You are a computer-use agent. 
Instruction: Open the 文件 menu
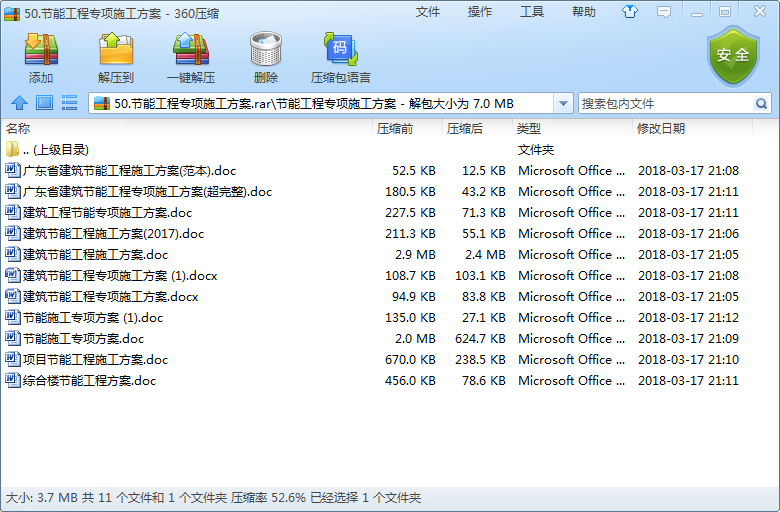tap(428, 12)
